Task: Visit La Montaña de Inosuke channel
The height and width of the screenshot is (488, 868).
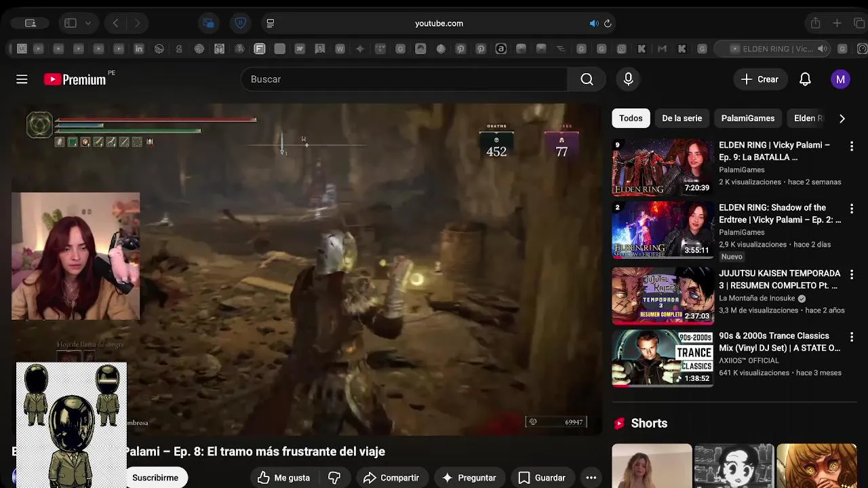Action: [x=757, y=298]
